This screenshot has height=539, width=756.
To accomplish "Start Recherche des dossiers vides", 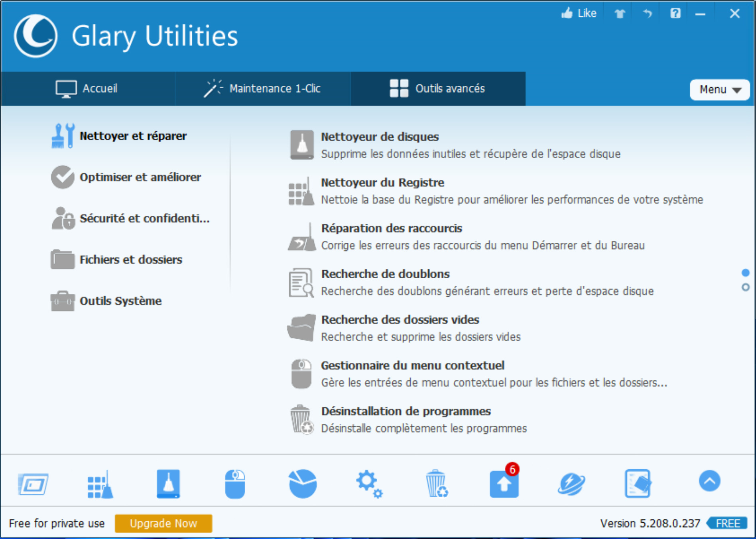I will click(404, 328).
